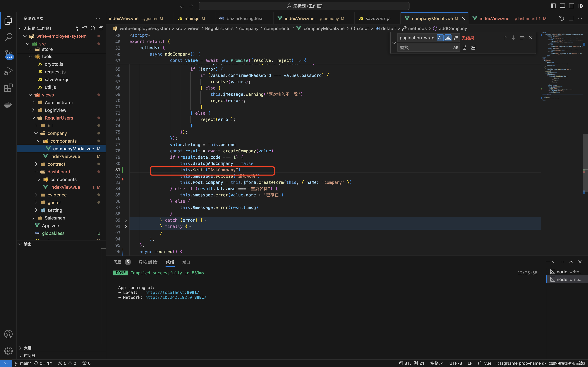Unfold the catch block at line 89
Screen dimensions: 588x367
(126, 220)
